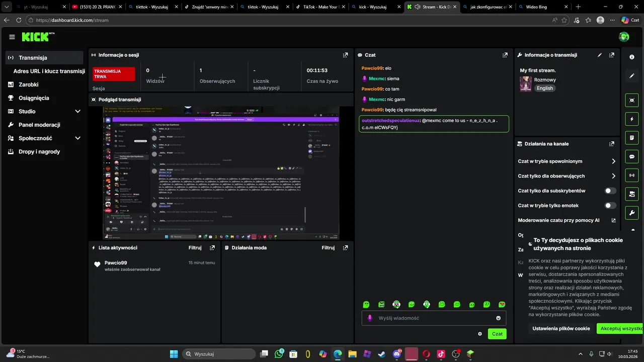The image size is (644, 362).
Task: Click browser reload icon
Action: click(19, 20)
